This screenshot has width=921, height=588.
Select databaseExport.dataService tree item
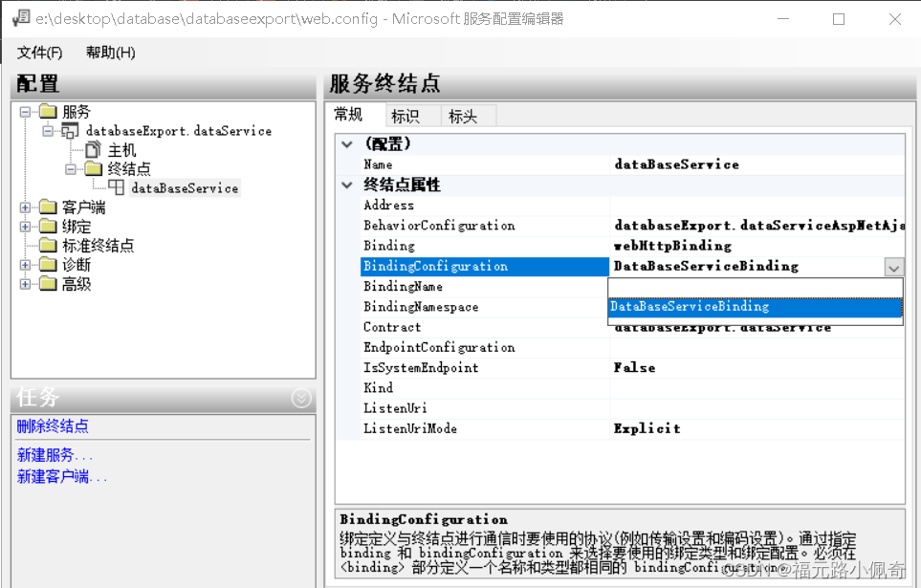179,131
